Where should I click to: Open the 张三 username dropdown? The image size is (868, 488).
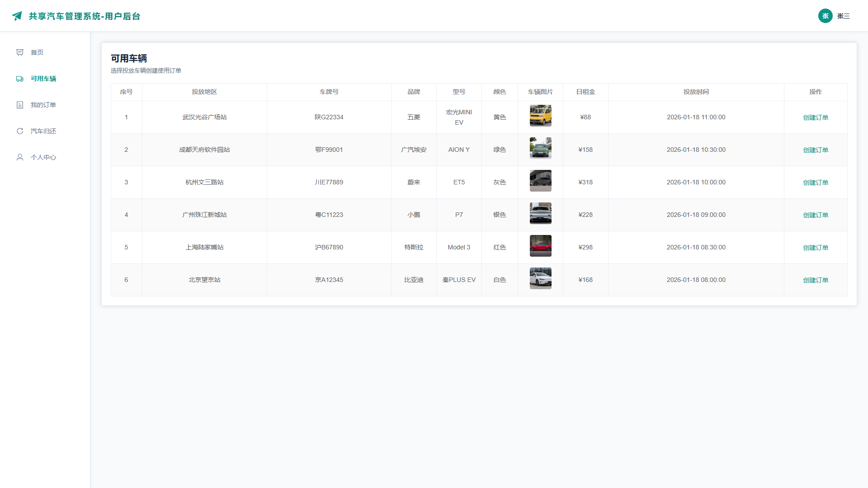coord(844,16)
